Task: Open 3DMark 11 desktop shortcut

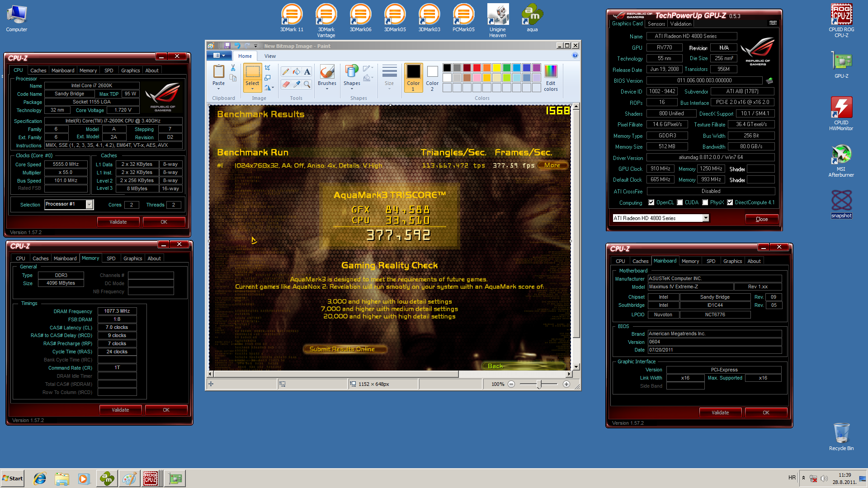Action: click(x=292, y=19)
